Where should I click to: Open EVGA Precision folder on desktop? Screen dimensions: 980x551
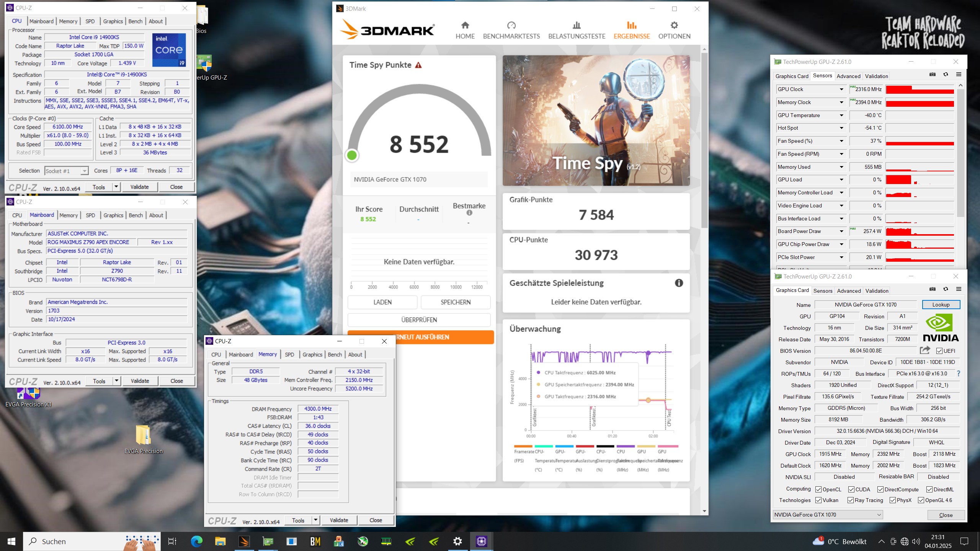[x=144, y=439]
